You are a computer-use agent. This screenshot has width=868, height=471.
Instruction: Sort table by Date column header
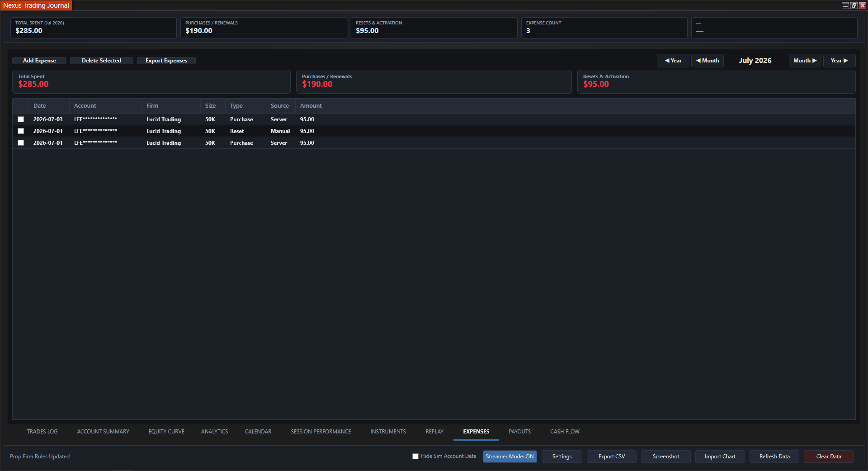(49, 106)
